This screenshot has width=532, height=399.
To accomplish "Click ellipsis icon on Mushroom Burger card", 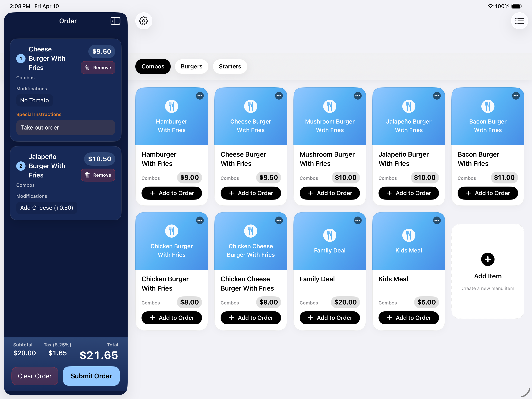I will 358,96.
